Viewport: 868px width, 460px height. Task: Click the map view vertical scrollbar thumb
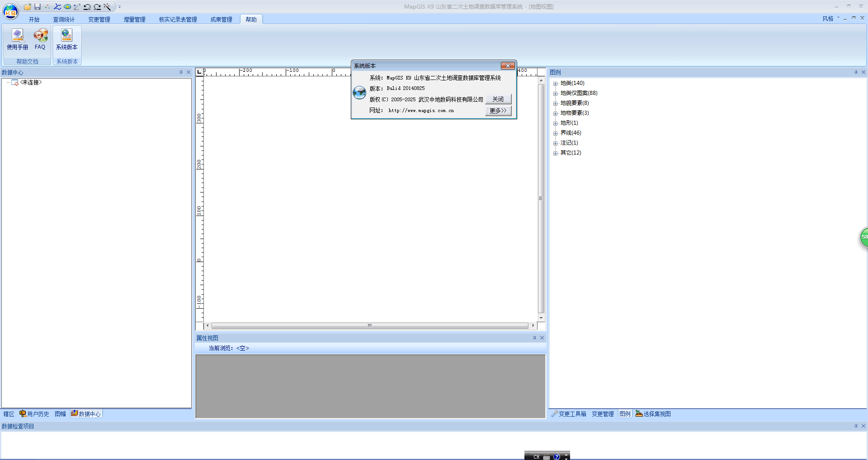pos(541,198)
